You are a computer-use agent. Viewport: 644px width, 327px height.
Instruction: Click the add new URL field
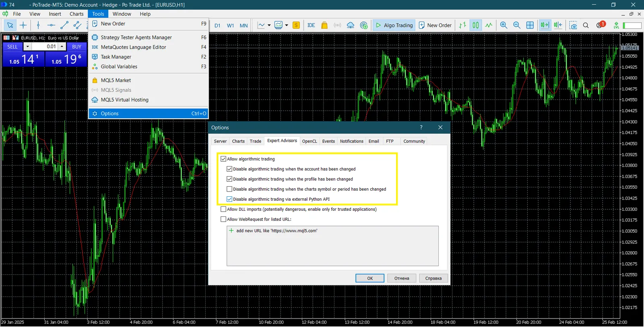click(277, 231)
